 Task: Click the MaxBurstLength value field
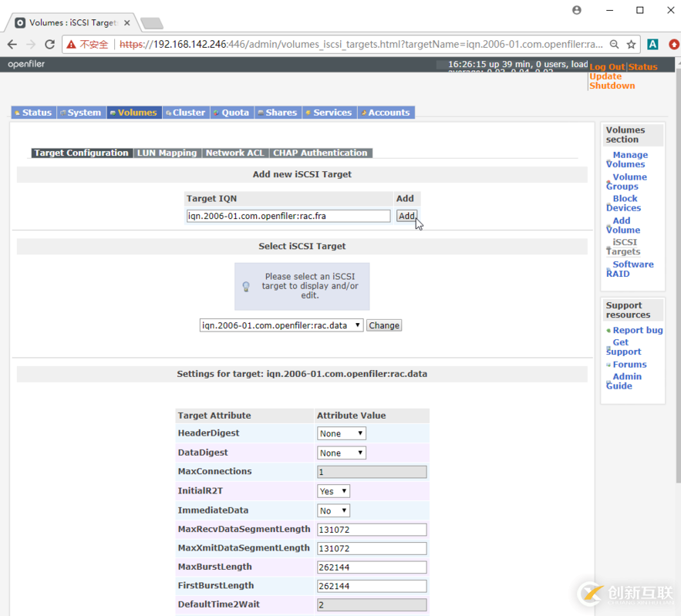[x=372, y=567]
